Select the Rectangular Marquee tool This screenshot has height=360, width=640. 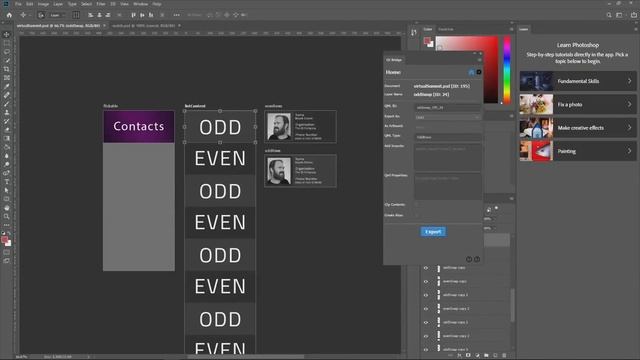coord(7,43)
